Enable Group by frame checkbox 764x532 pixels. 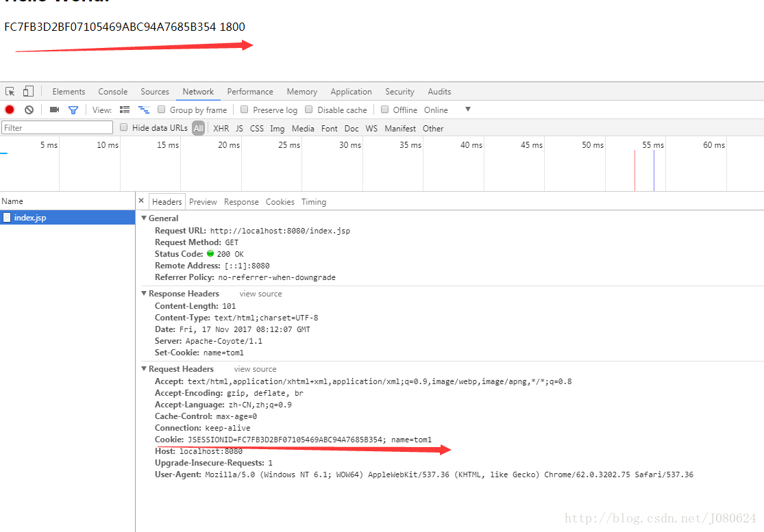click(x=161, y=110)
